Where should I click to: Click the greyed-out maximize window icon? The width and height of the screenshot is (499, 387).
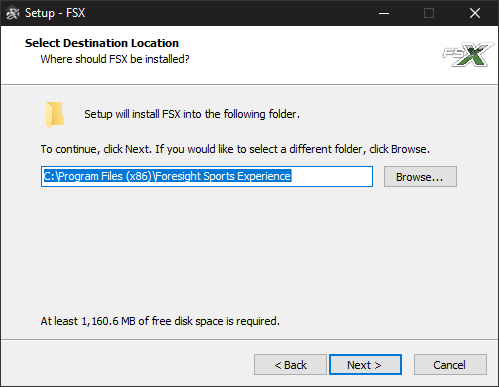pos(429,13)
